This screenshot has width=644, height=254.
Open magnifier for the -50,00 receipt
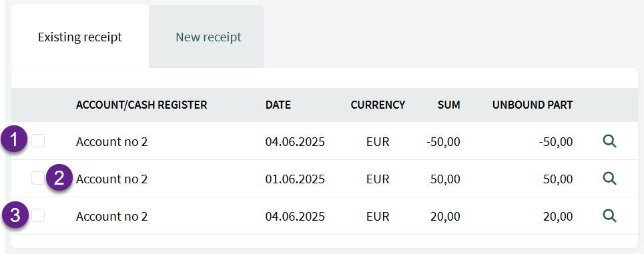tap(609, 141)
